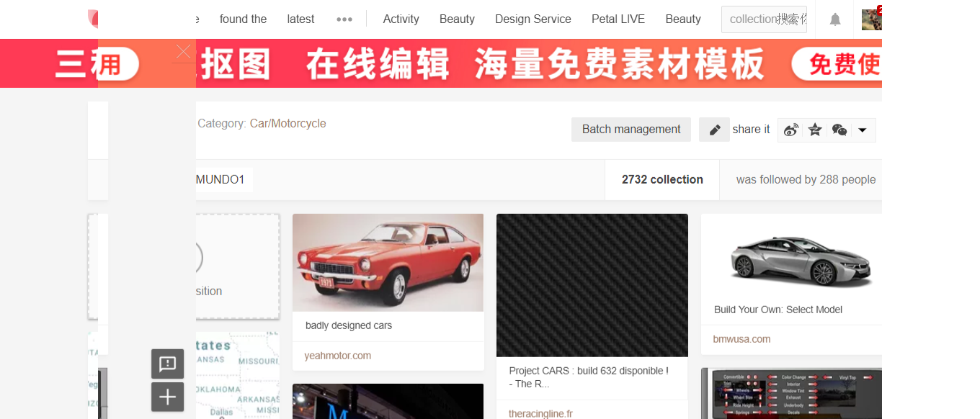Open the yeahmotor.com source link

click(337, 356)
